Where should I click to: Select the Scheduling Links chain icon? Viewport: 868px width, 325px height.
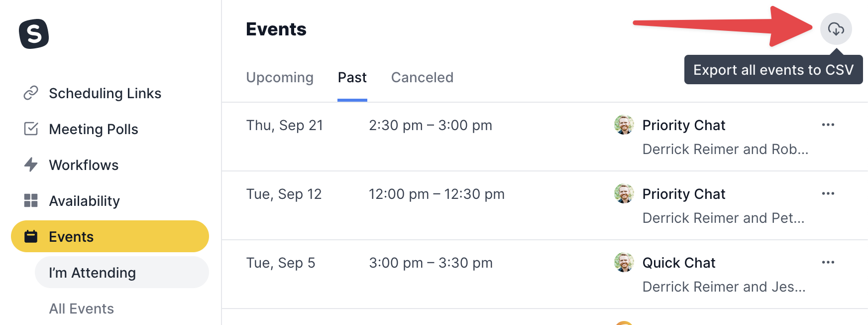tap(31, 93)
